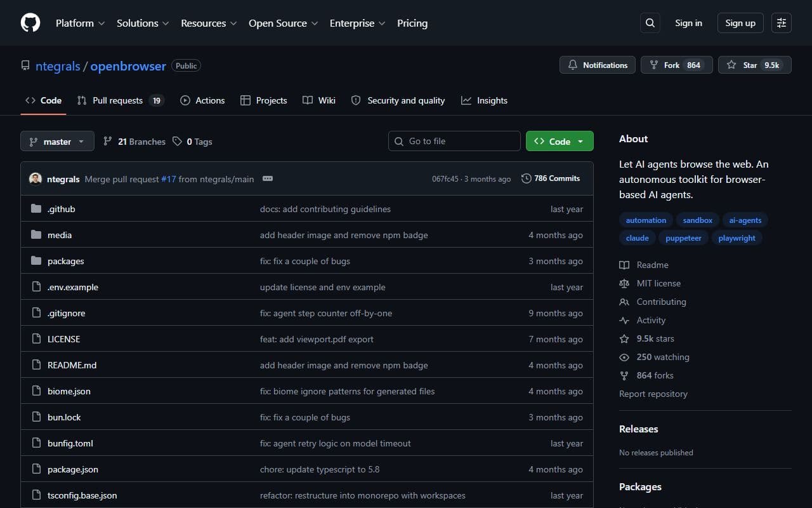Screen dimensions: 812x508
Task: Open the openbrowser repository name link
Action: click(x=128, y=66)
